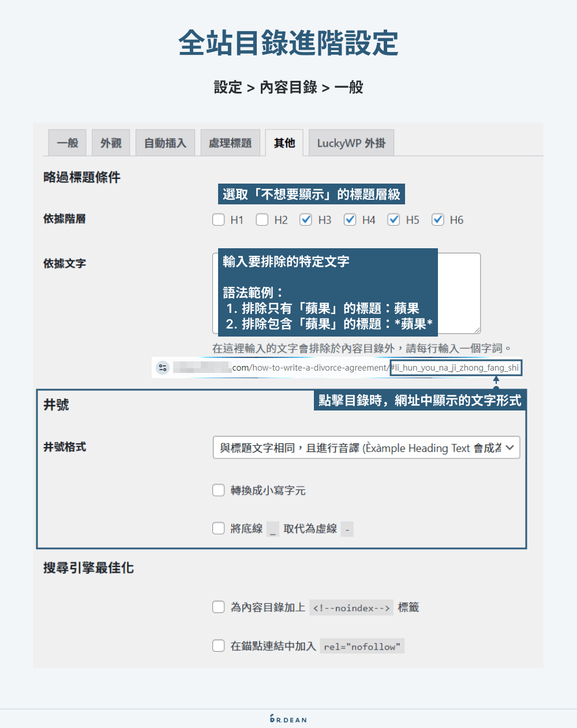The image size is (577, 728).
Task: Click the R.DEAN logo at the bottom
Action: pyautogui.click(x=288, y=719)
